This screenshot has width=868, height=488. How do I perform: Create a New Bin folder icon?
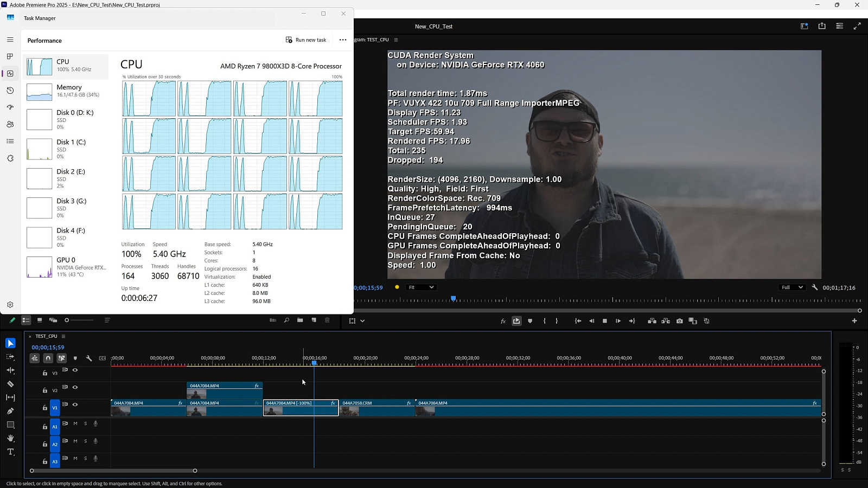300,320
